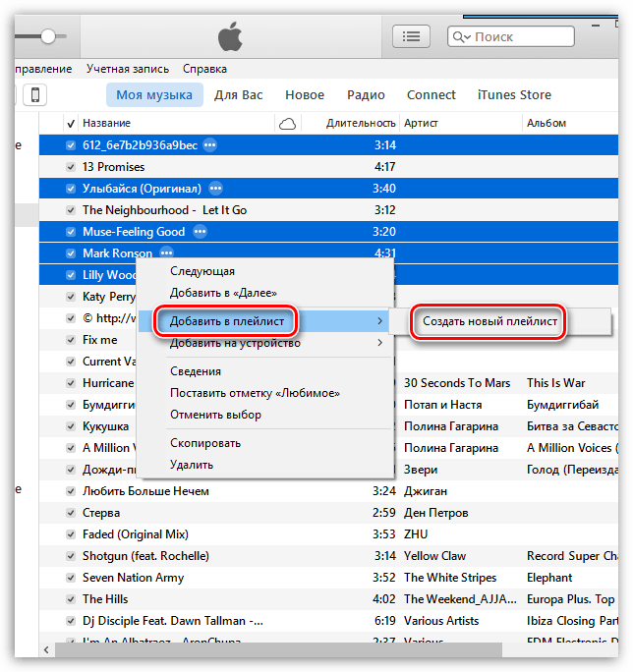Uncheck The Neighbourhood - Let It Go

70,210
